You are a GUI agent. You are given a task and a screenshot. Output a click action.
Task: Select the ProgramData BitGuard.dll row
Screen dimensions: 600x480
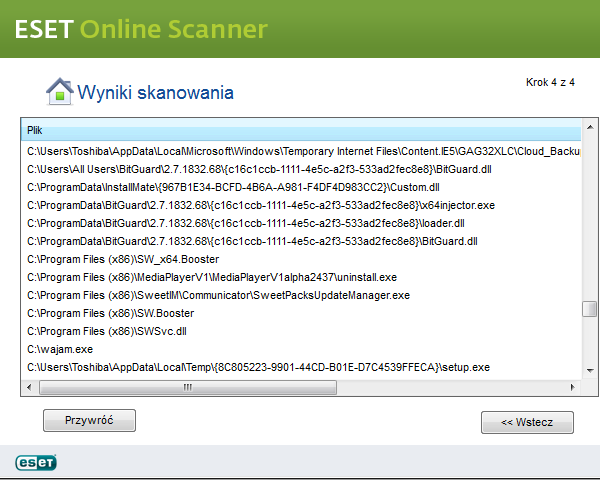[301, 242]
